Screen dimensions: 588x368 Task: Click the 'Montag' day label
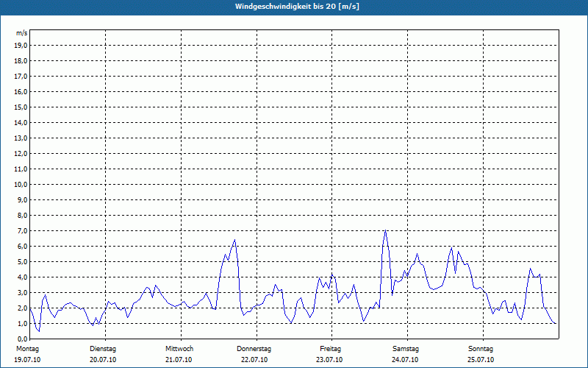[27, 349]
